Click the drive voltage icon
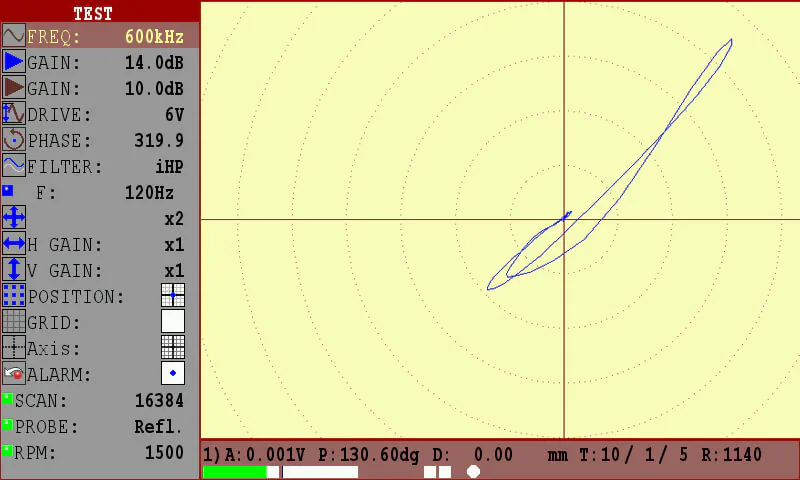This screenshot has width=800, height=480. (13, 114)
